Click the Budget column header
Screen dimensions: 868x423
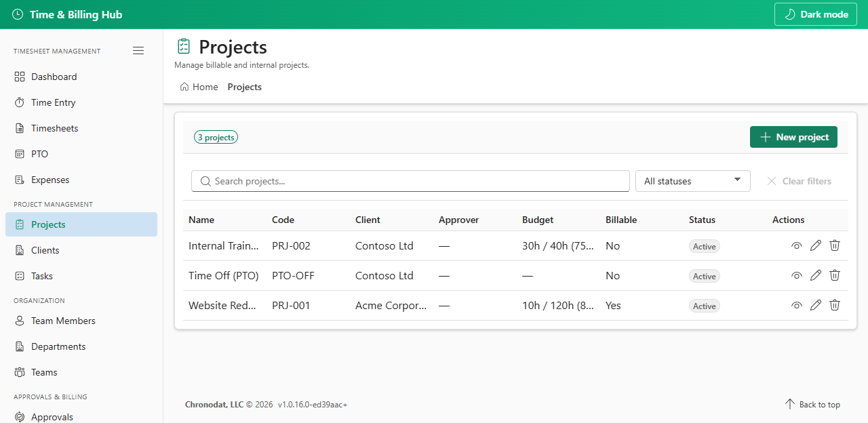coord(538,220)
